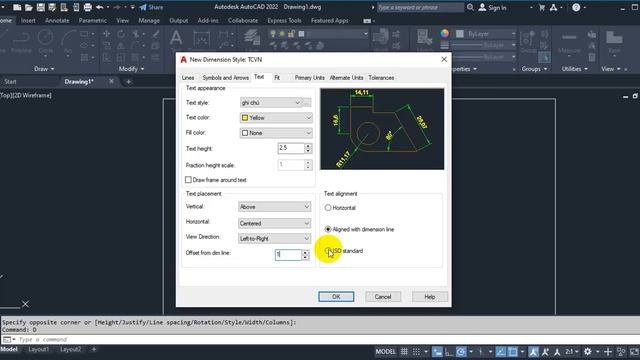Open the Annotate ribbon tab

click(x=57, y=20)
